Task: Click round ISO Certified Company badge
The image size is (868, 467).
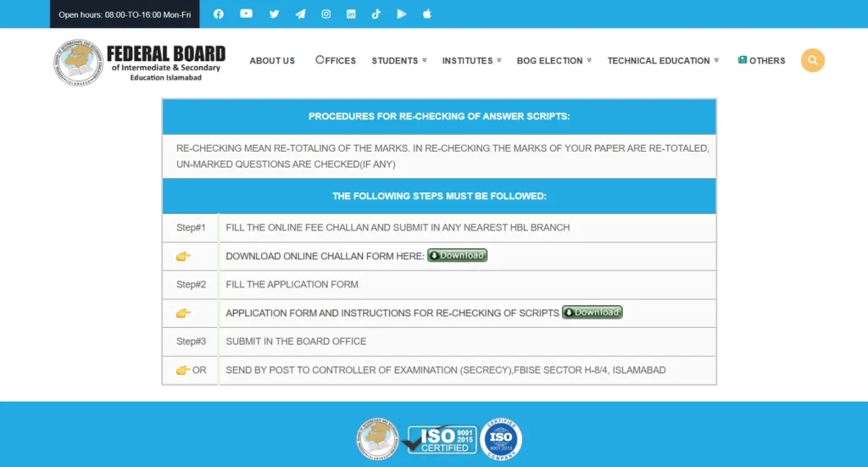Action: click(501, 439)
